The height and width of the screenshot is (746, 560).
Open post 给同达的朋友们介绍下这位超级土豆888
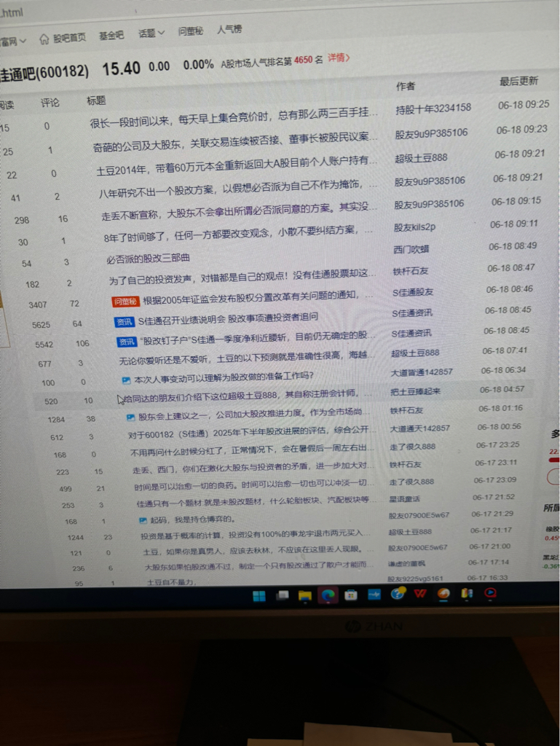coord(247,396)
